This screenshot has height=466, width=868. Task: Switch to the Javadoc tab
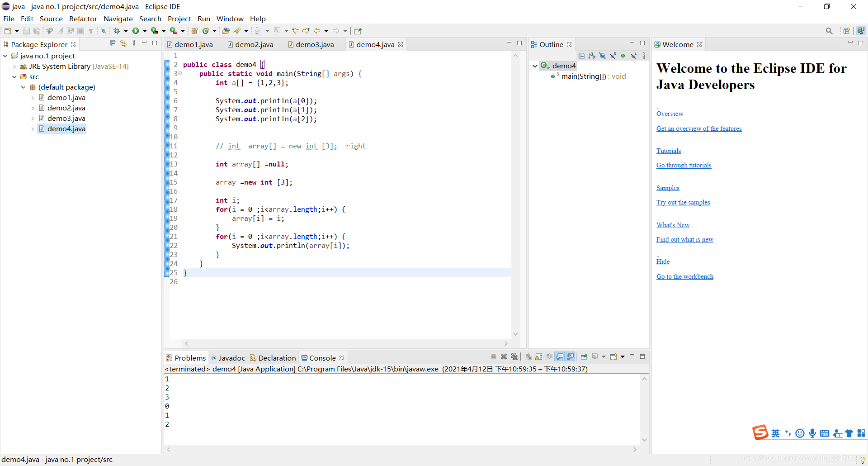[228, 358]
